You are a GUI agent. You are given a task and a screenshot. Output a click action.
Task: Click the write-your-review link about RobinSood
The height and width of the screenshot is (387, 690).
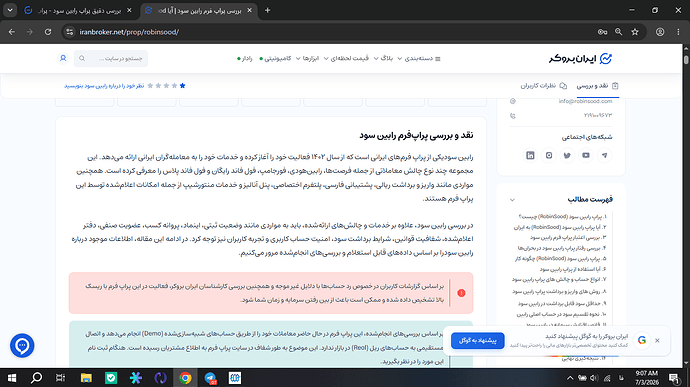[104, 86]
